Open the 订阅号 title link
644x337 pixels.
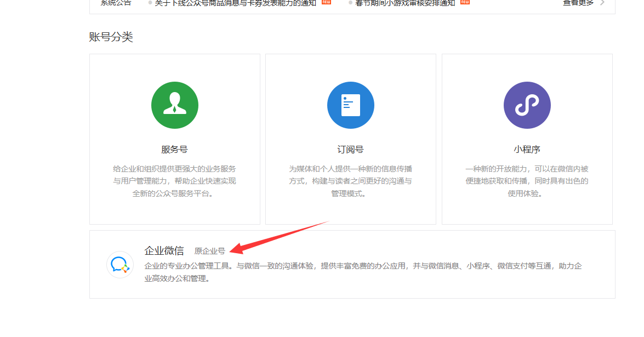(350, 150)
